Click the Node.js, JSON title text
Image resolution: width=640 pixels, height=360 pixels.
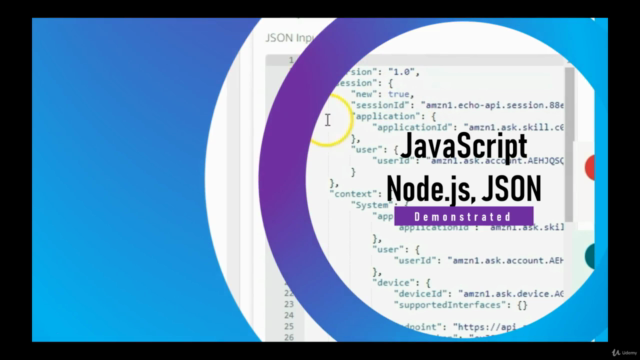click(x=464, y=188)
